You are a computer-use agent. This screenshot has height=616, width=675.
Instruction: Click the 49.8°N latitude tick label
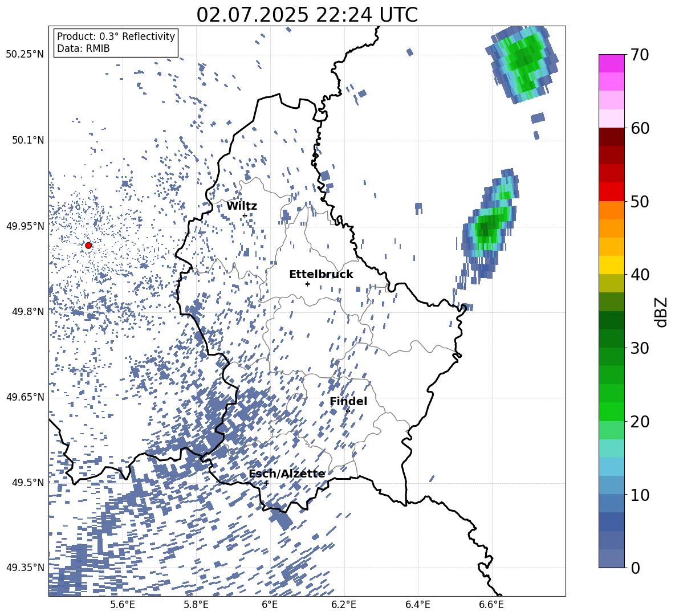coord(27,312)
